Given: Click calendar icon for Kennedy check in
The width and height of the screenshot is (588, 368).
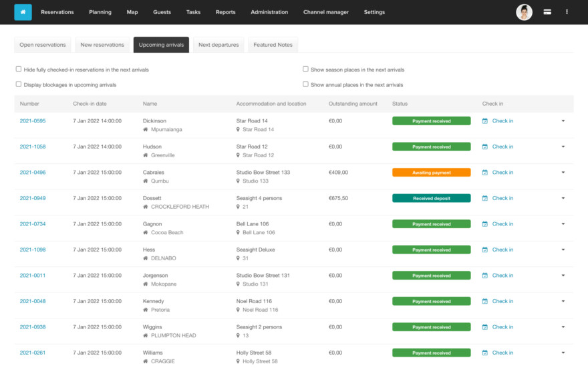Looking at the screenshot, I should pos(485,301).
